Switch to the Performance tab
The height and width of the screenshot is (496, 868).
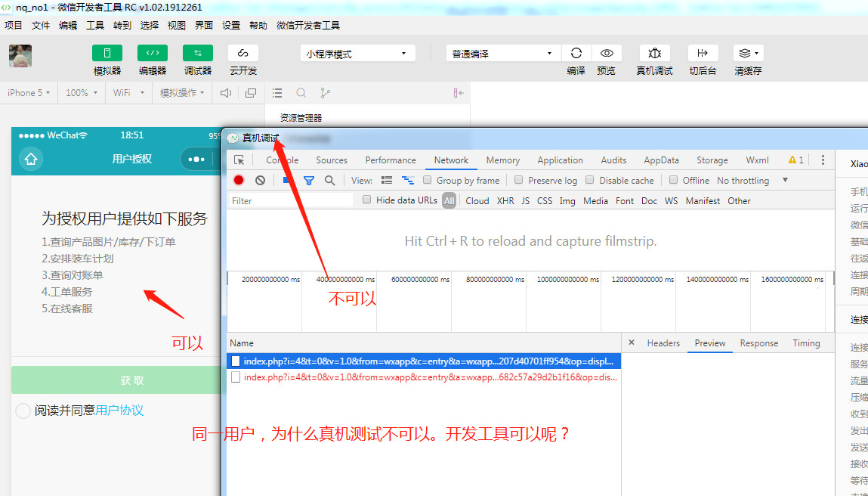click(391, 160)
